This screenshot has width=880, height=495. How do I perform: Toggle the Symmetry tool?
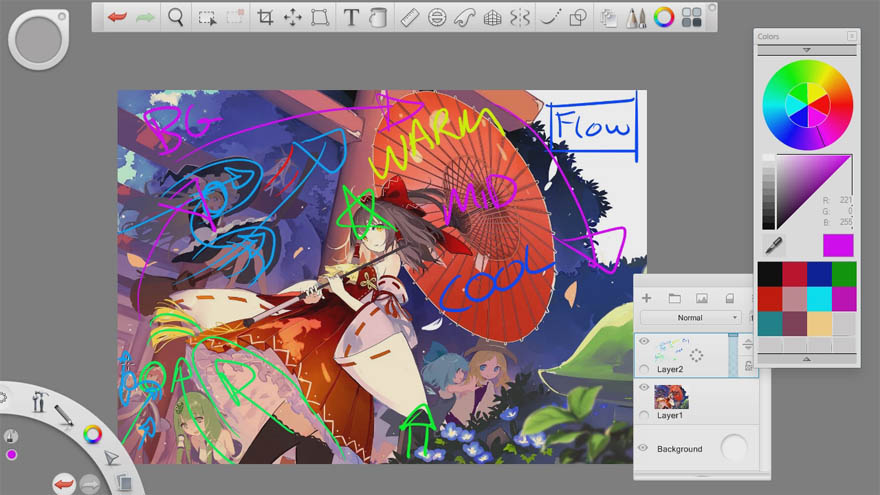tap(520, 18)
